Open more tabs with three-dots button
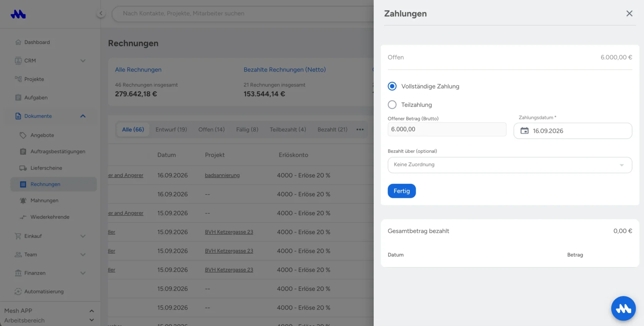Image resolution: width=644 pixels, height=326 pixels. click(x=360, y=129)
